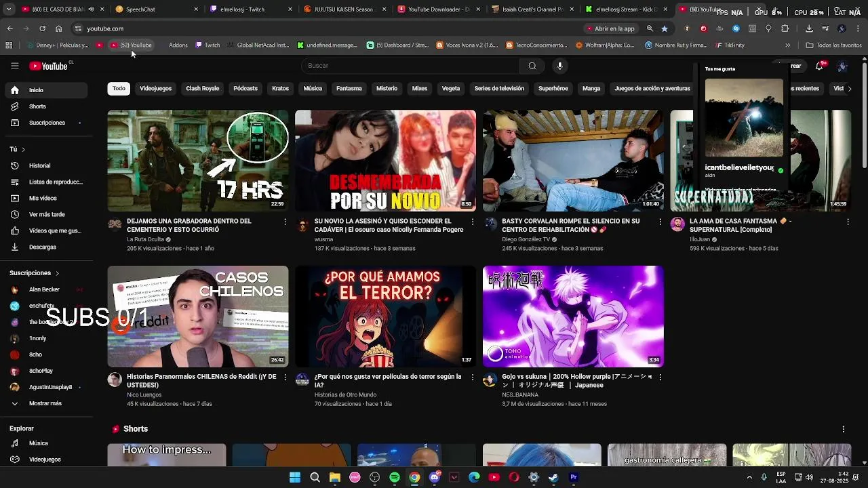Screen dimensions: 868x488
Task: Select the Videojuegos filter chip
Action: point(155,89)
